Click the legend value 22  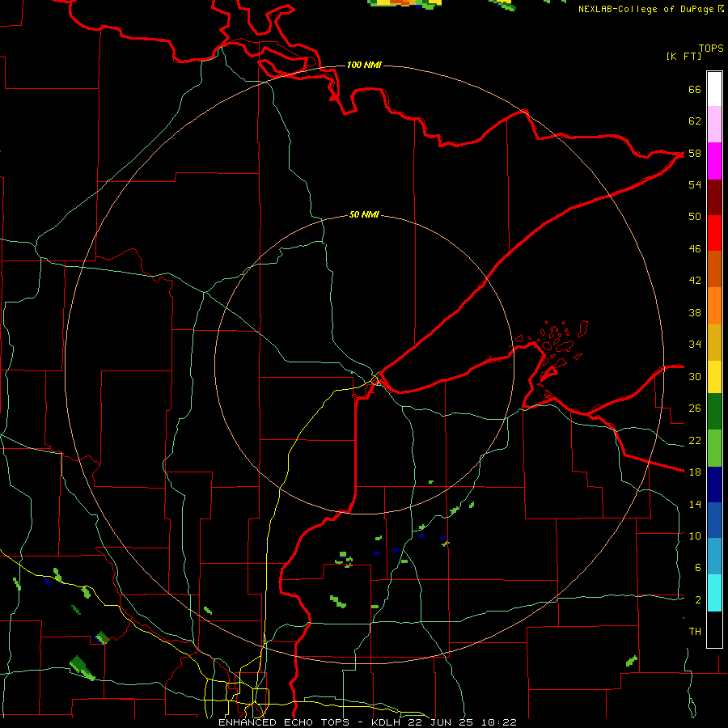[x=695, y=440]
